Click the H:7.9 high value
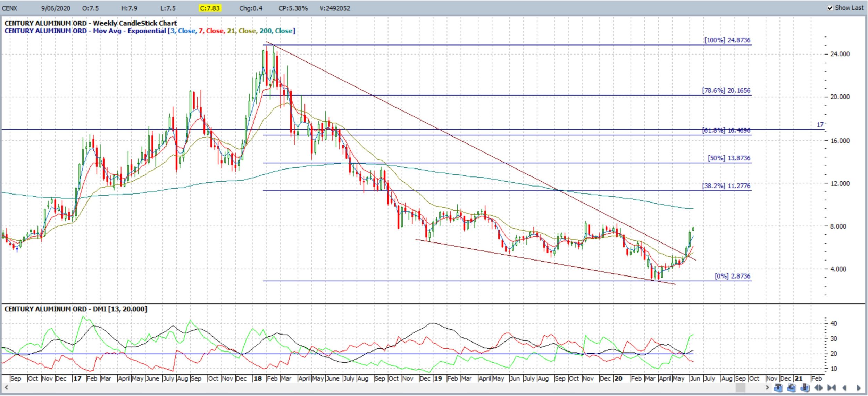Viewport: 868px width, 396px height. [x=129, y=8]
